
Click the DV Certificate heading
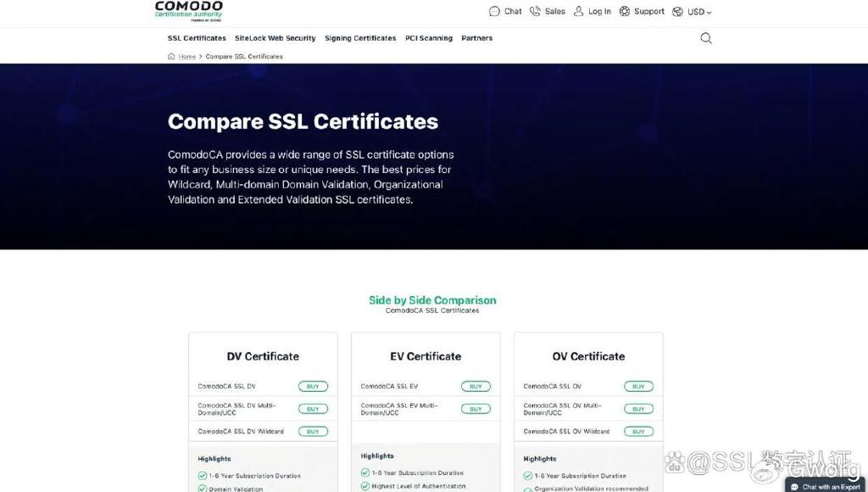pyautogui.click(x=263, y=356)
